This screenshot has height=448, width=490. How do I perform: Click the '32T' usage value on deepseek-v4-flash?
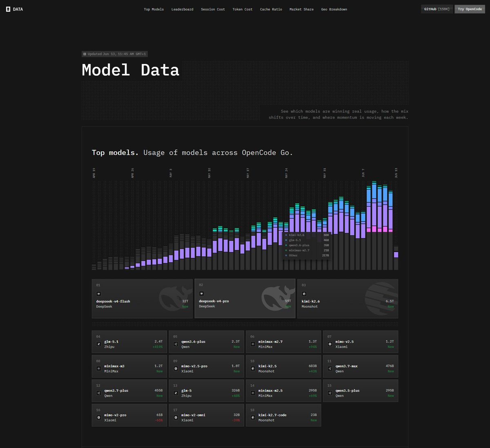point(185,301)
